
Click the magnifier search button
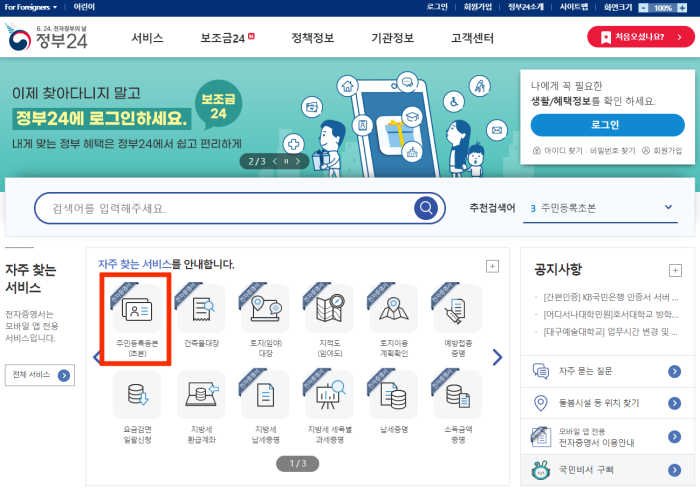point(425,208)
